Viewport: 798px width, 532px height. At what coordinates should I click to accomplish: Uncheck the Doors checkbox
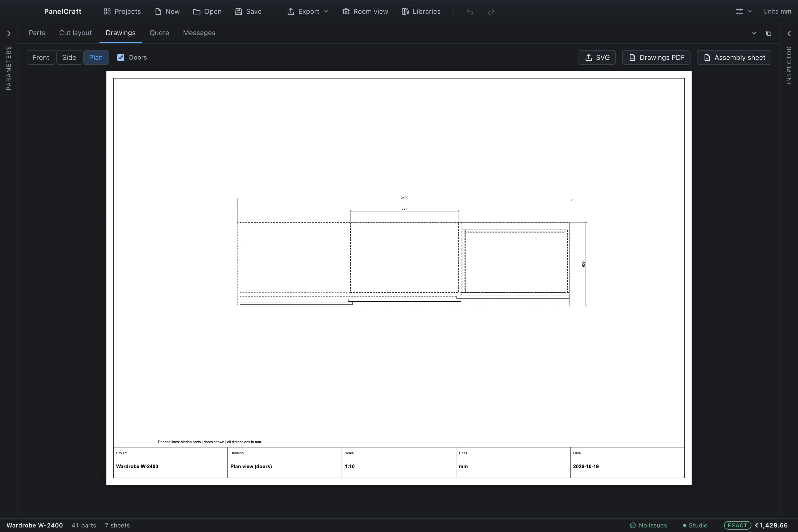coord(121,57)
